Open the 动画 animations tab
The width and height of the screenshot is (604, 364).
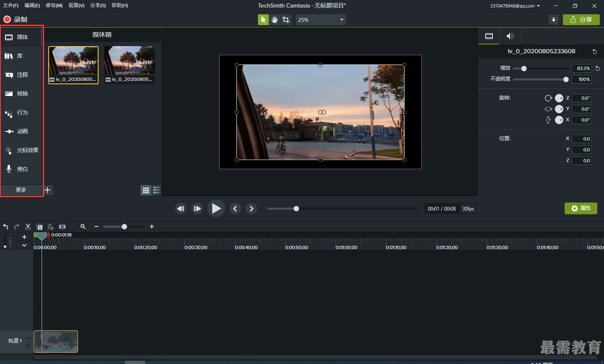21,131
